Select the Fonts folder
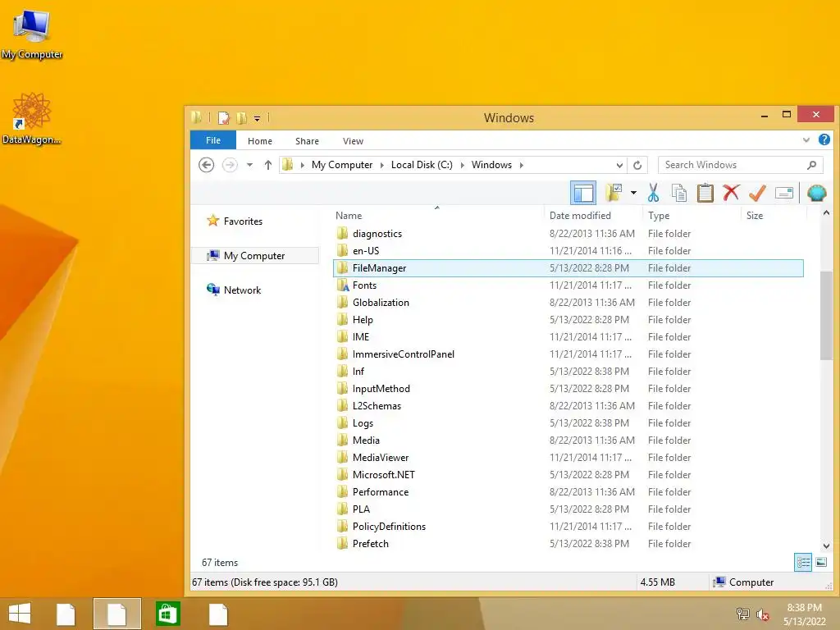 tap(568, 285)
